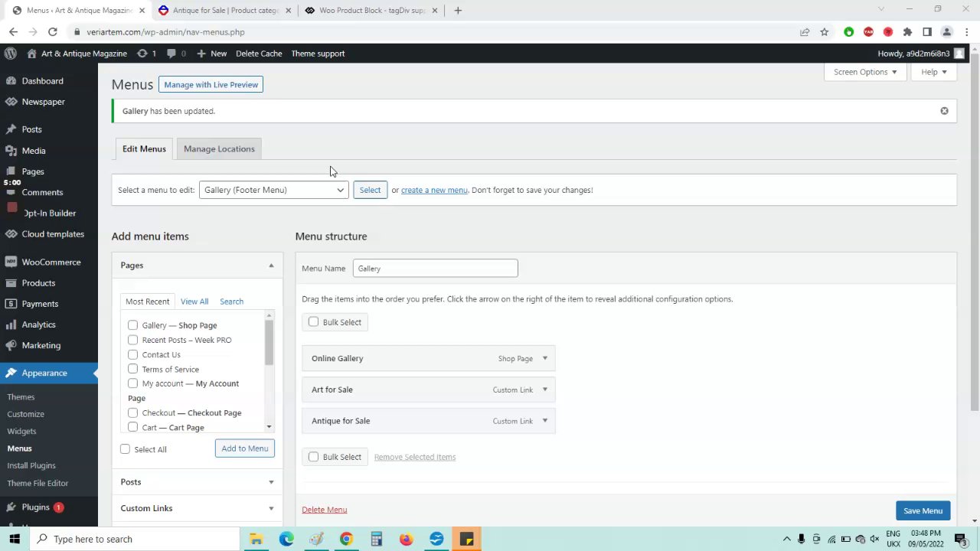The height and width of the screenshot is (551, 980).
Task: Open the menu selection dropdown
Action: coord(274,190)
